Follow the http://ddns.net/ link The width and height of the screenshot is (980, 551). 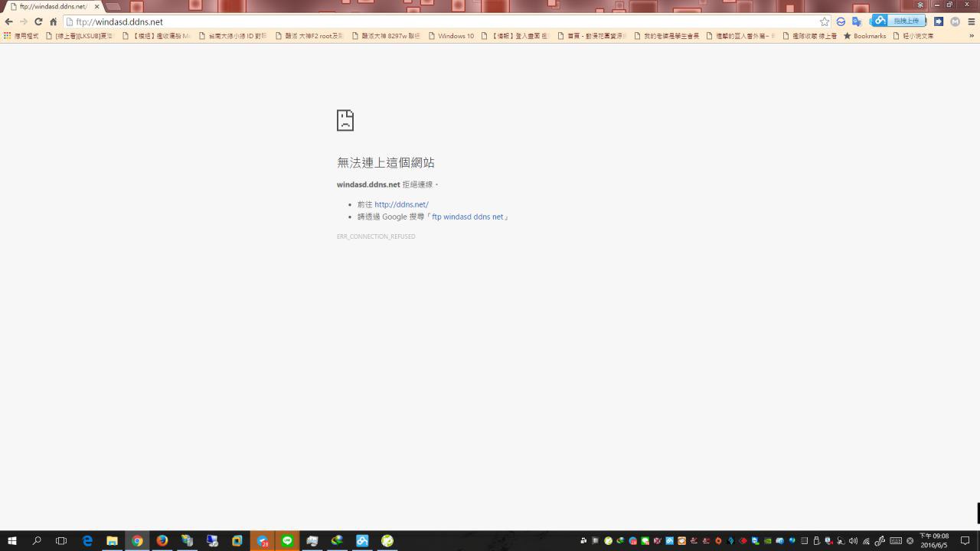click(x=401, y=204)
